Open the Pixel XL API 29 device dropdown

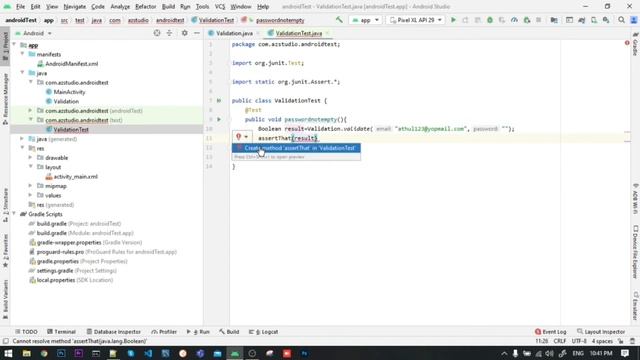click(416, 20)
